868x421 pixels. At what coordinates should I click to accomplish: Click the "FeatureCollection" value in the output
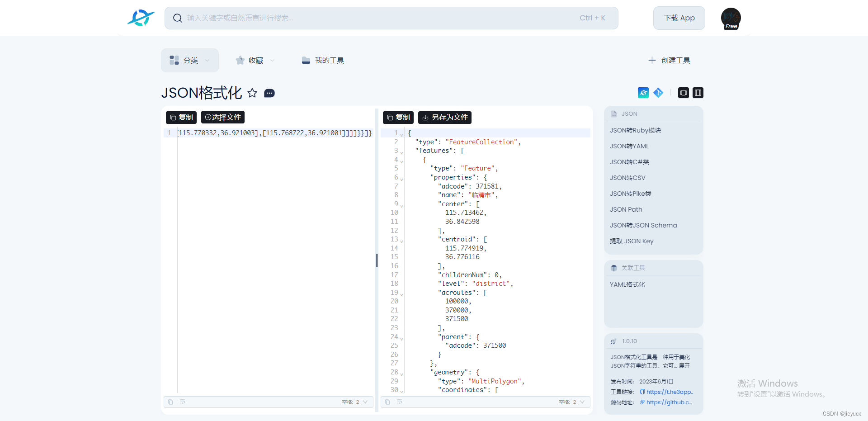481,142
